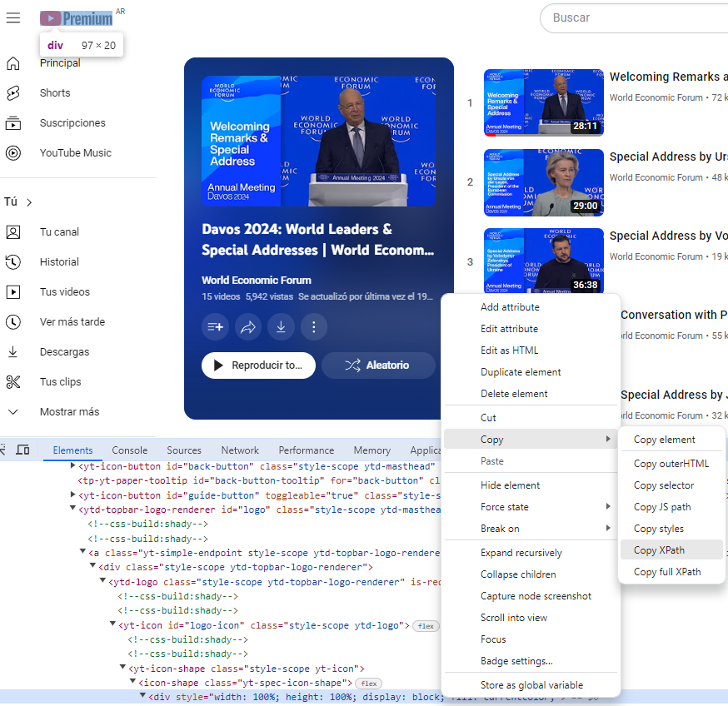Toggle the DevTools device toolbar icon
This screenshot has height=706, width=728.
coord(22,450)
